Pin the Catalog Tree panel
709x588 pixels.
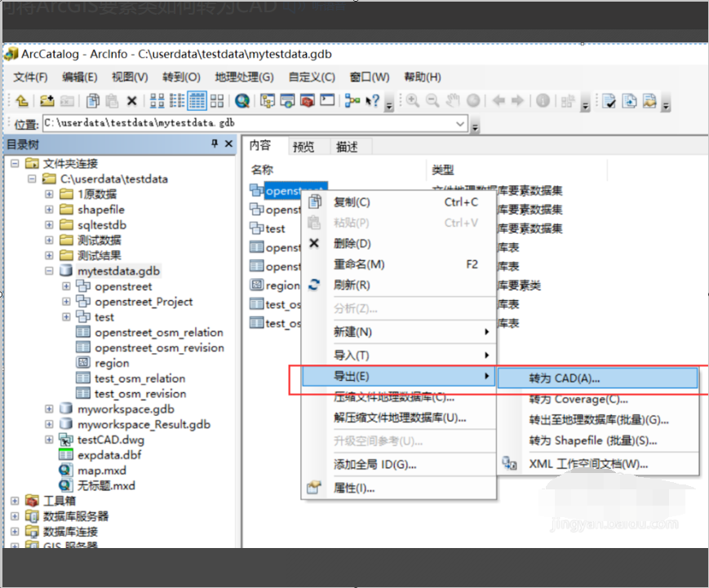215,144
